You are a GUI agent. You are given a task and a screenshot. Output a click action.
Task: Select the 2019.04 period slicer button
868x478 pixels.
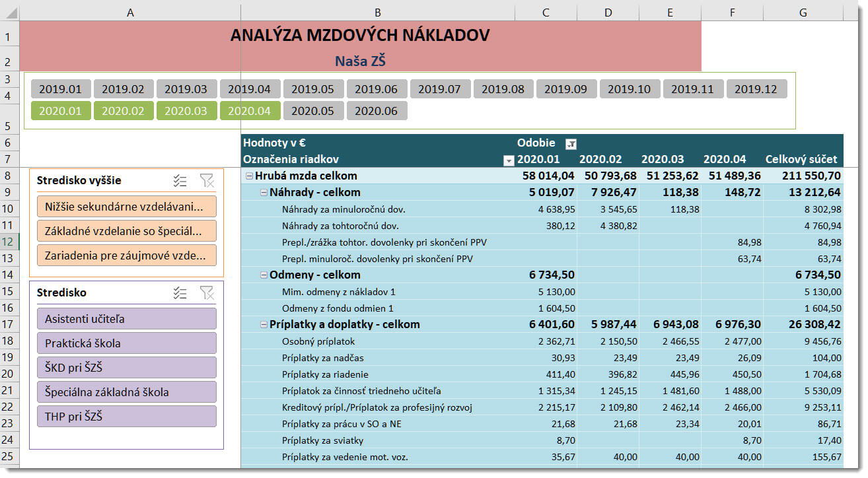tap(250, 89)
